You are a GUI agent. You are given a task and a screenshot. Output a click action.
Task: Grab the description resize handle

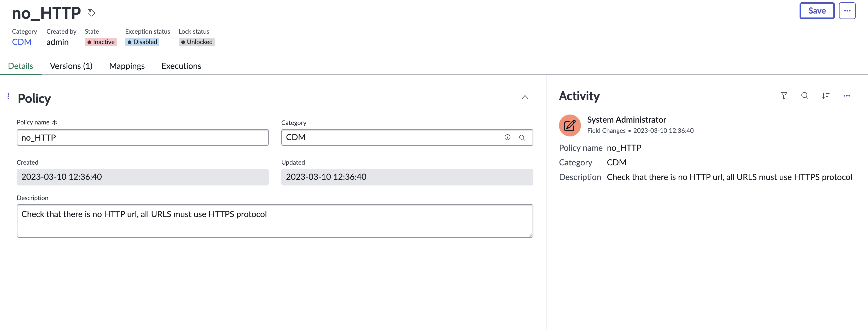click(531, 235)
